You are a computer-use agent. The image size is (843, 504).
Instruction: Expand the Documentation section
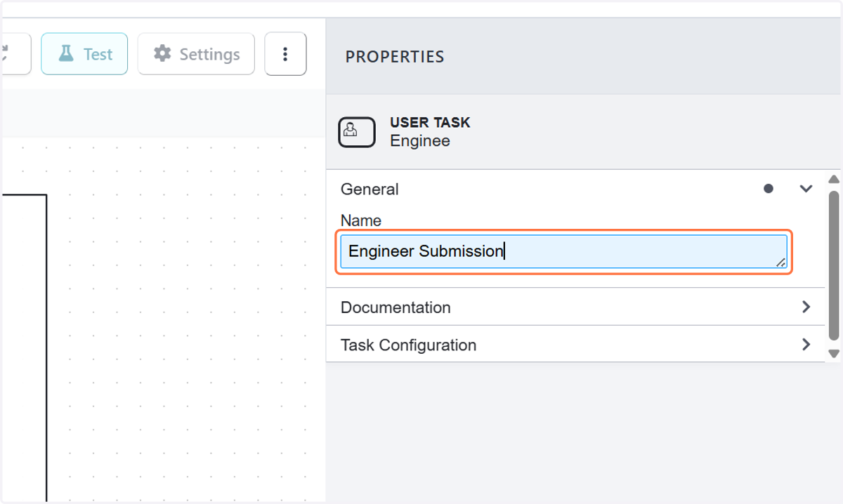pos(575,307)
